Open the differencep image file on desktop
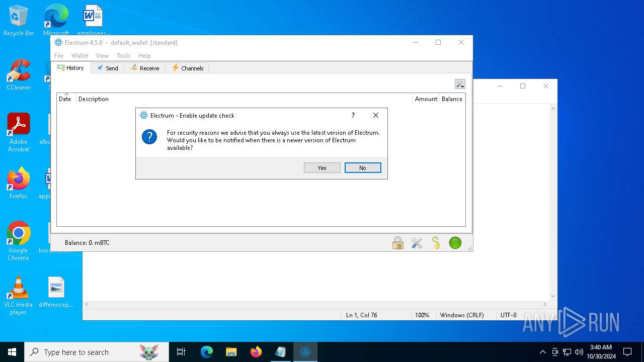644x362 pixels. 56,292
